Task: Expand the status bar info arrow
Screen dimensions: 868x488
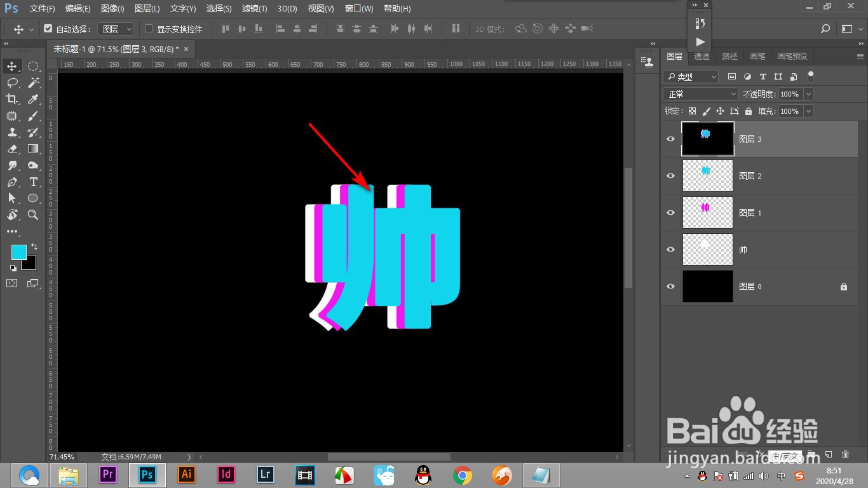Action: pyautogui.click(x=189, y=457)
